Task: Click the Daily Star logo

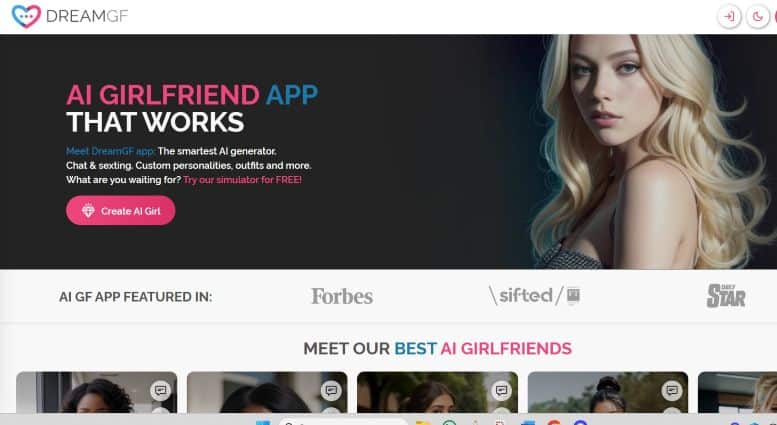Action: coord(726,296)
